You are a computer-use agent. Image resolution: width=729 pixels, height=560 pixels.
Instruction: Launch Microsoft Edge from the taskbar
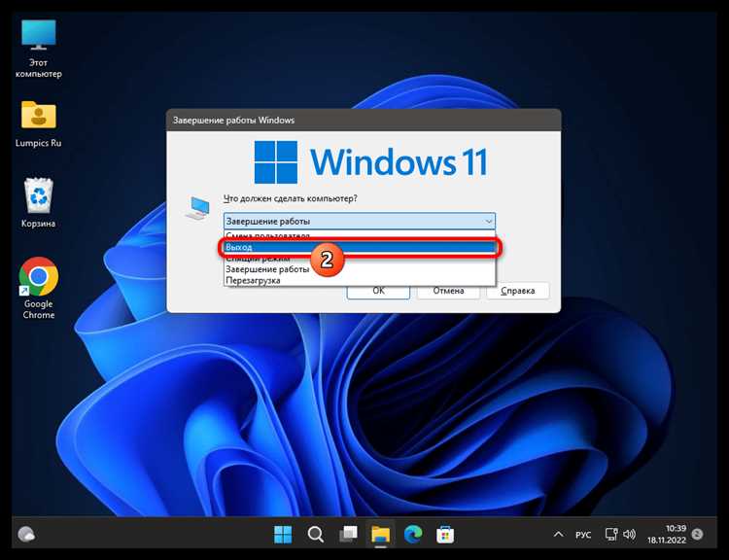[413, 535]
